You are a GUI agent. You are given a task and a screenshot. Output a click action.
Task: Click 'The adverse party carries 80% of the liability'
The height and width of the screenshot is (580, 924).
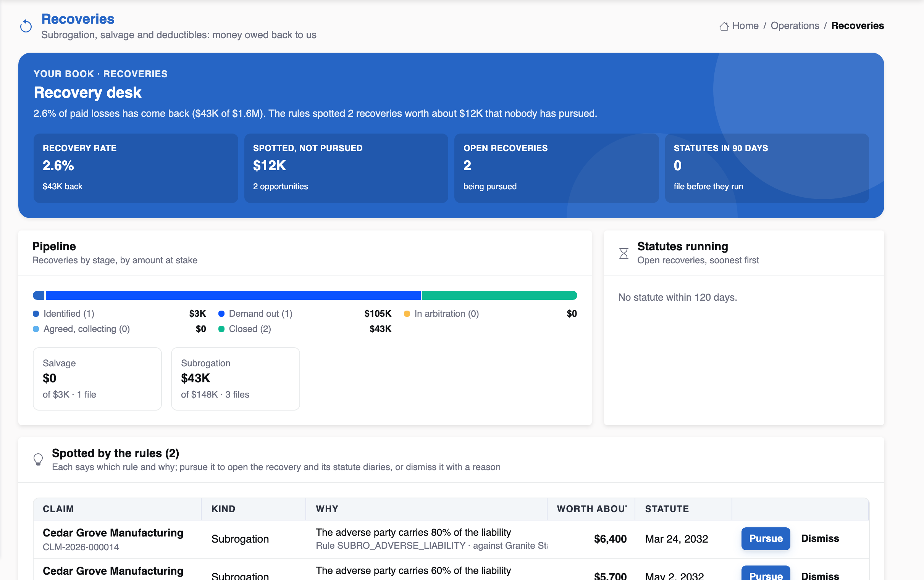point(413,532)
